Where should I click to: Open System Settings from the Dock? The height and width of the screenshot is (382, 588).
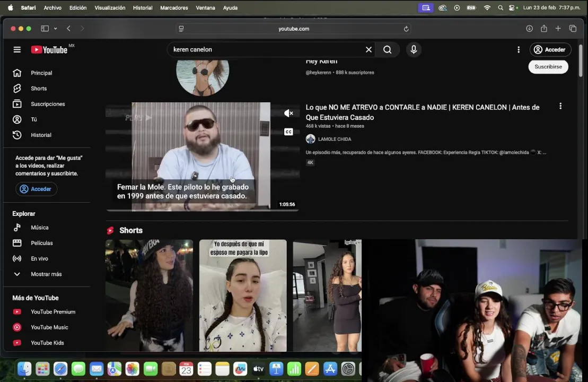[x=348, y=369]
